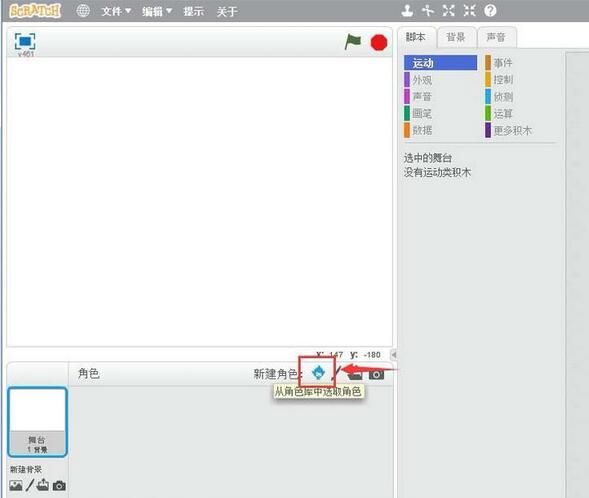Screen dimensions: 589x498
Task: Open the language globe menu
Action: click(83, 11)
